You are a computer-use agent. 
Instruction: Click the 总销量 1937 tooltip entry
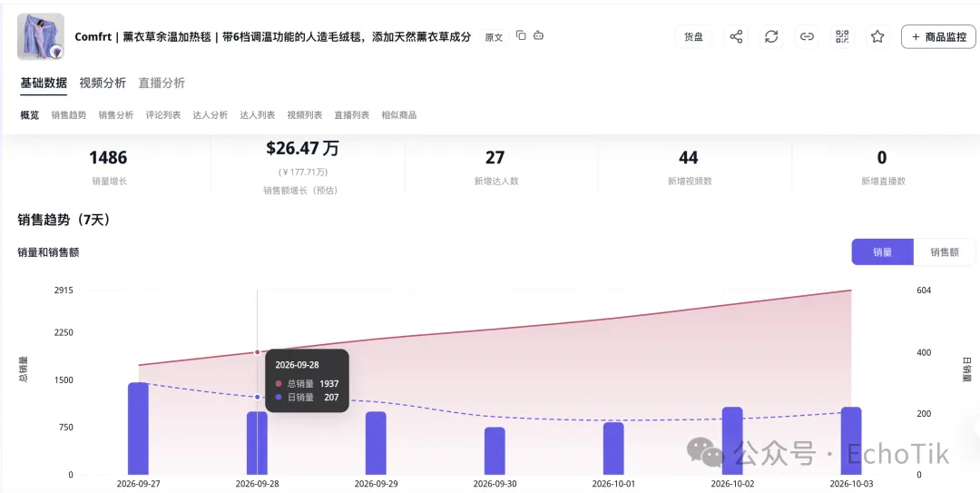tap(307, 383)
